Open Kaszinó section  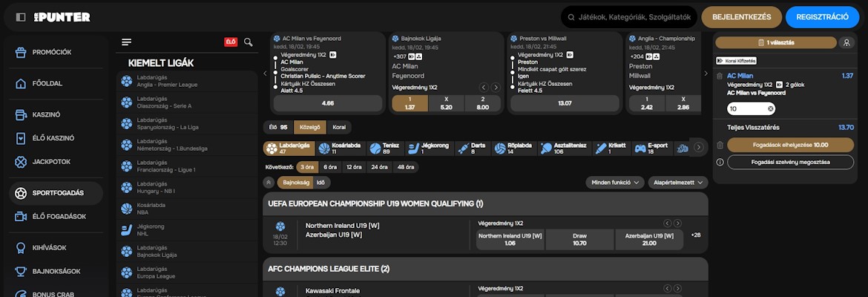click(56, 114)
